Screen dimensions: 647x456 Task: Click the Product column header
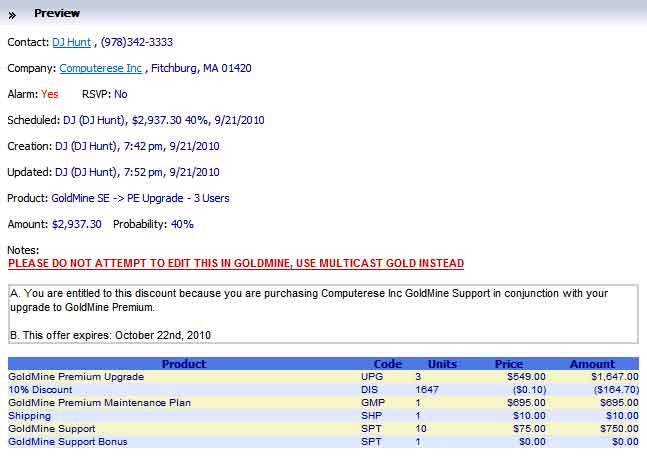point(184,364)
